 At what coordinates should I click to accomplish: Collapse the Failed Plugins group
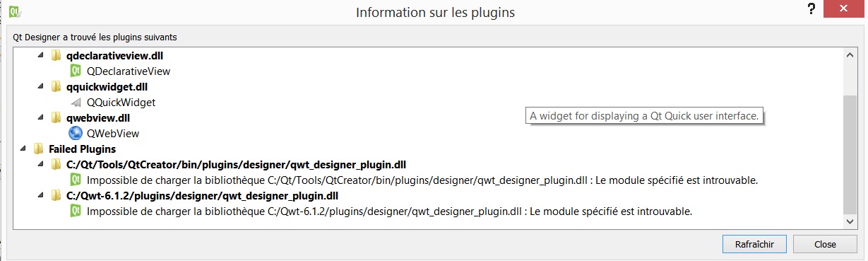click(x=23, y=149)
